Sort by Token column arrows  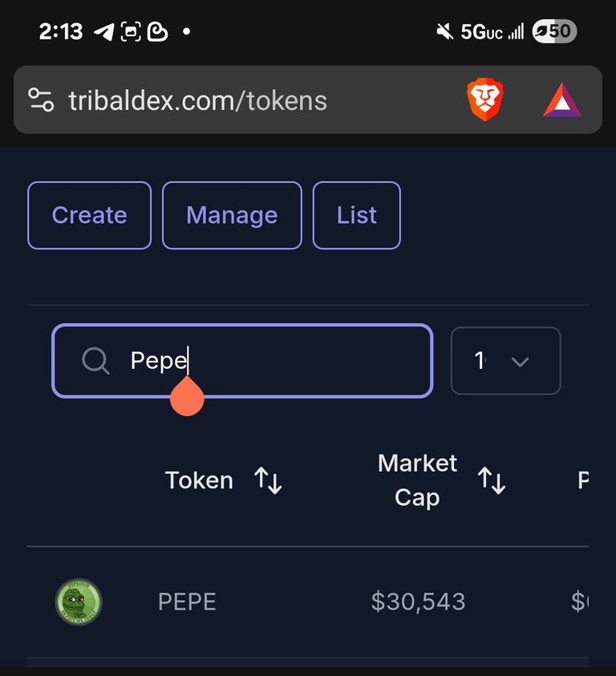(x=268, y=480)
